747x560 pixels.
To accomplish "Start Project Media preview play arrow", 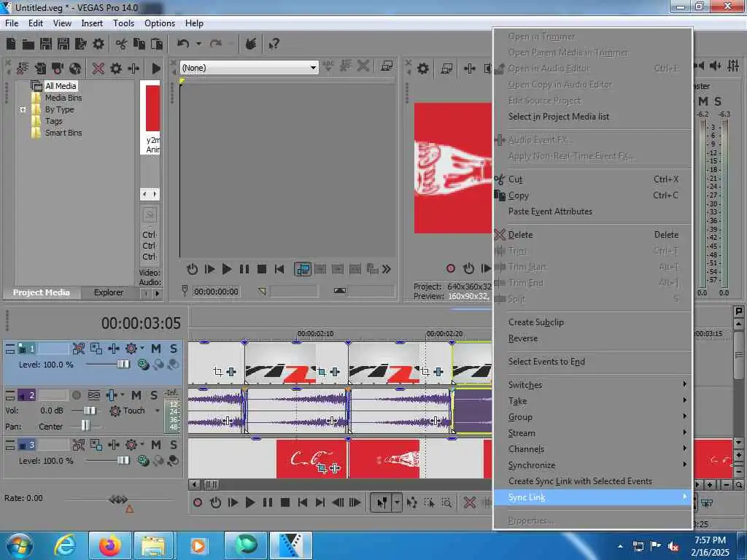I will tap(156, 69).
